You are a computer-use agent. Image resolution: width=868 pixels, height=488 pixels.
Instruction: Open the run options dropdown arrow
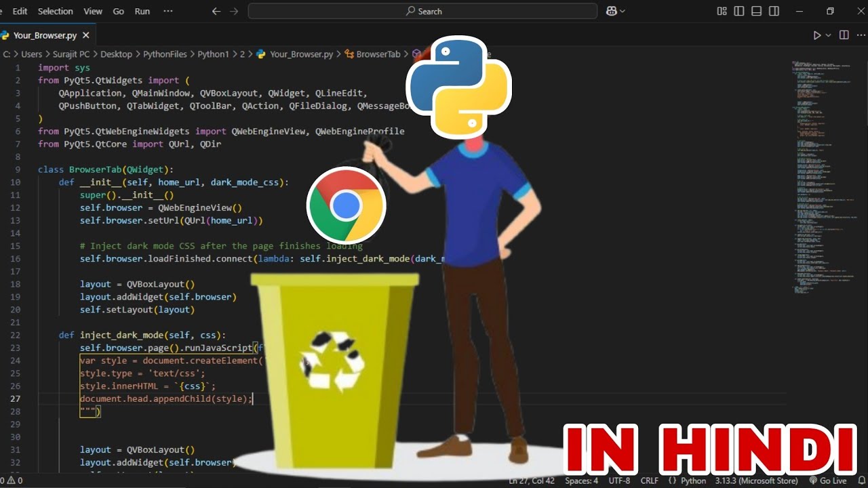pyautogui.click(x=828, y=35)
